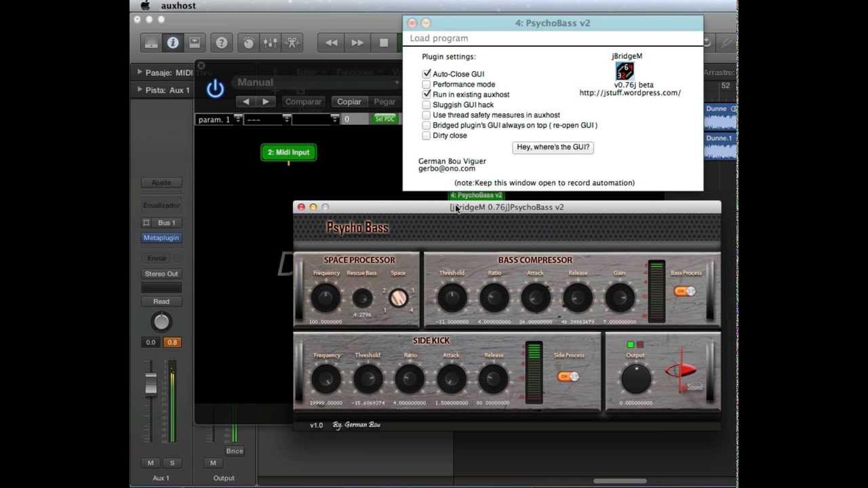
Task: Open the Toolbar panel icon beside Inspector
Action: 194,43
